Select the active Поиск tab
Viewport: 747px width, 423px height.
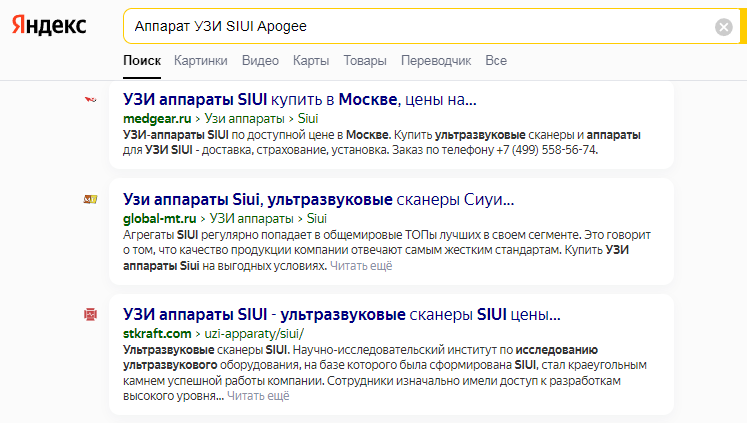pos(141,61)
